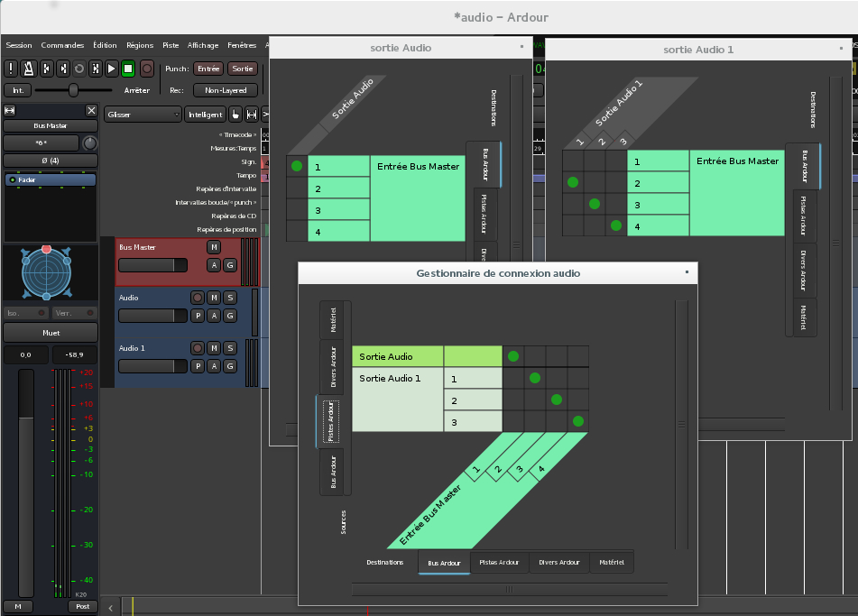Image resolution: width=858 pixels, height=616 pixels.
Task: Select the grab (hand) mouse tool
Action: coord(235,115)
